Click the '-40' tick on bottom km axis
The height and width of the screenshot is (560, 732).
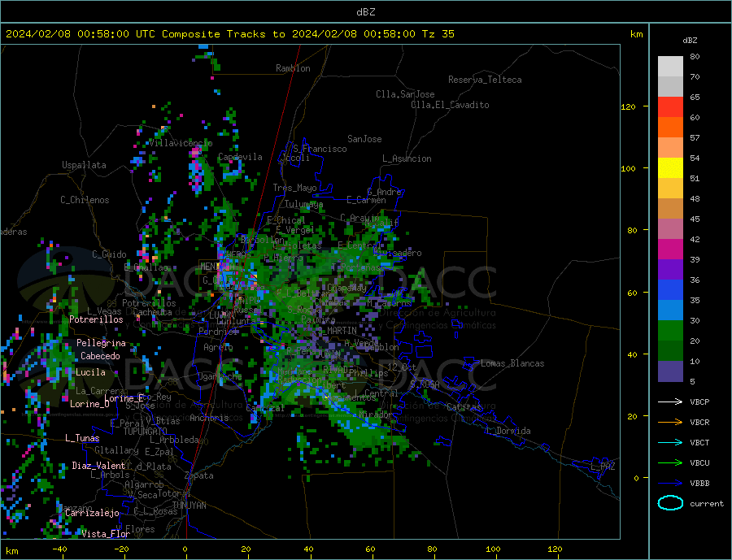[59, 549]
